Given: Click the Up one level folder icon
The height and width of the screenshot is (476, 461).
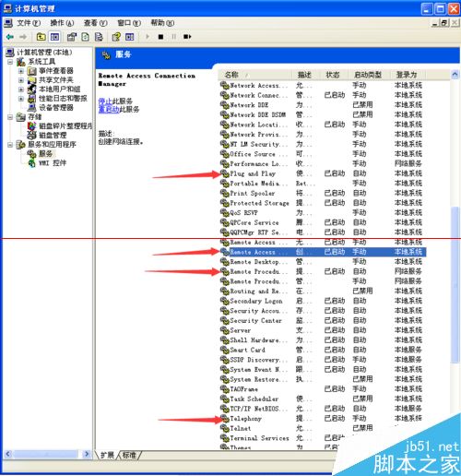Looking at the screenshot, I should (41, 37).
